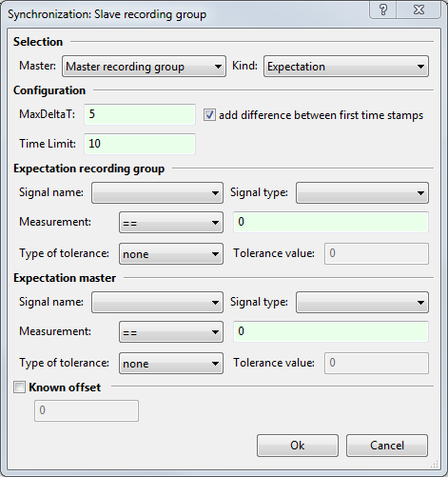Open Type of tolerance dropdown in recording group
The height and width of the screenshot is (477, 448).
[171, 254]
